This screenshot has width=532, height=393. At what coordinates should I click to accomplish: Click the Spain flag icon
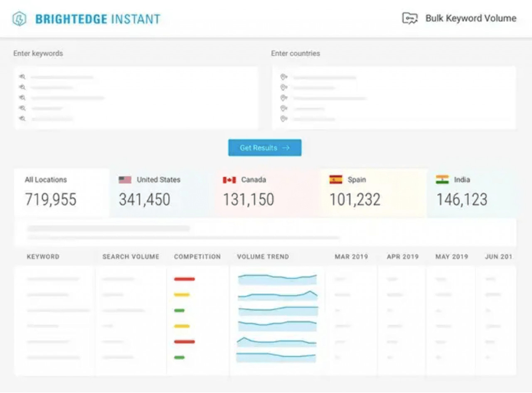[x=336, y=180]
